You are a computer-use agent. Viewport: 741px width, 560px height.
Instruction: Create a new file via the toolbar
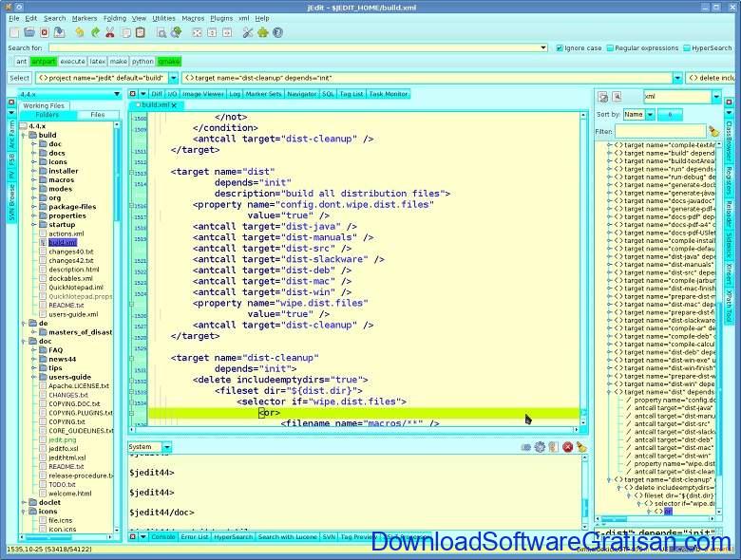[x=14, y=32]
